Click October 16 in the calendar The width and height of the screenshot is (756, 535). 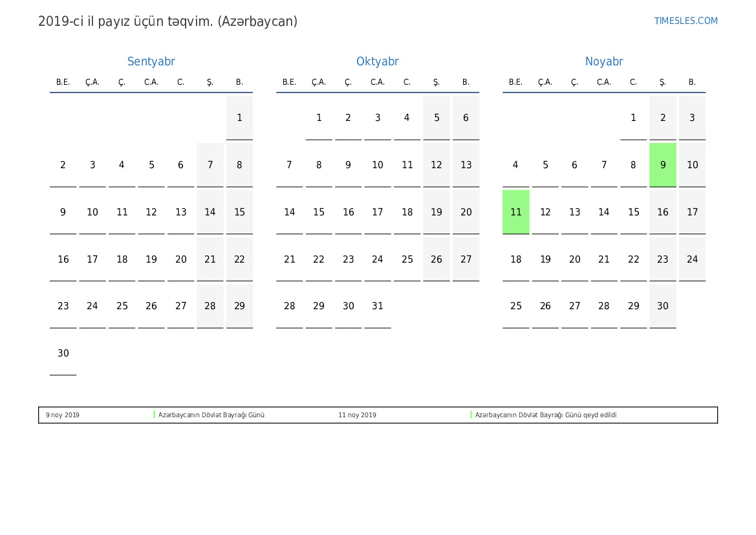pyautogui.click(x=348, y=212)
